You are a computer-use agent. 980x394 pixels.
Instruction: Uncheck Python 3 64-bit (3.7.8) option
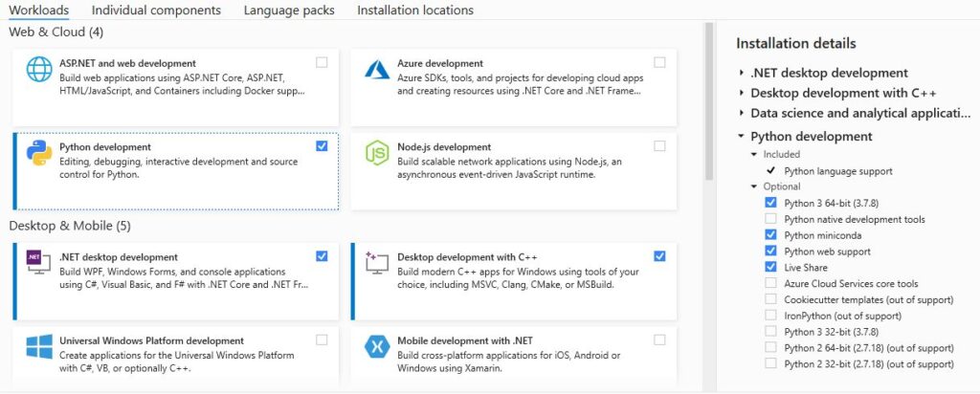tap(770, 203)
